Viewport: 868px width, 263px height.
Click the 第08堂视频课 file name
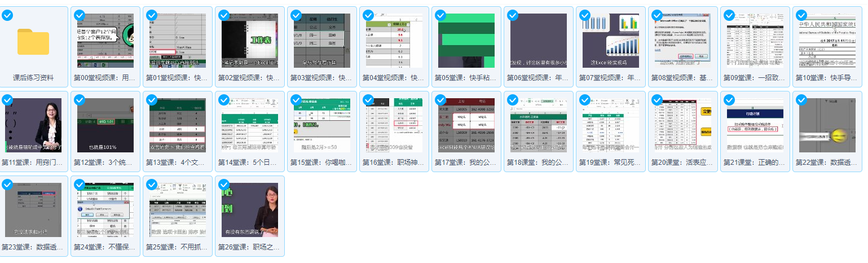683,78
